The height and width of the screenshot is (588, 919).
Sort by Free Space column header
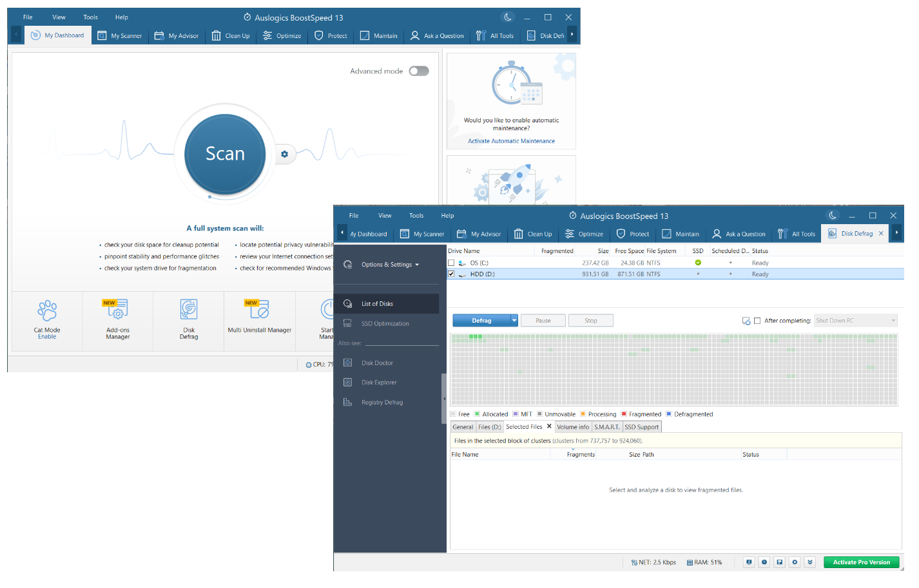tap(629, 251)
